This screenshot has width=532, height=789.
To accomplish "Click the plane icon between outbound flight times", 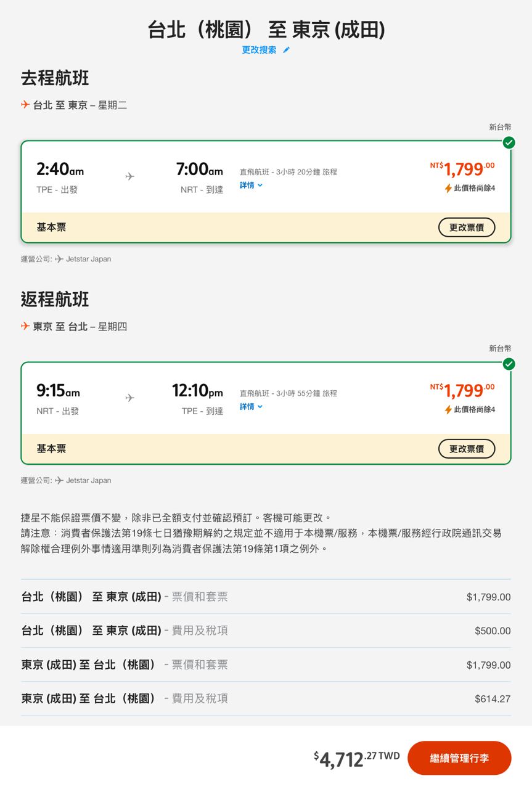I will [x=129, y=176].
